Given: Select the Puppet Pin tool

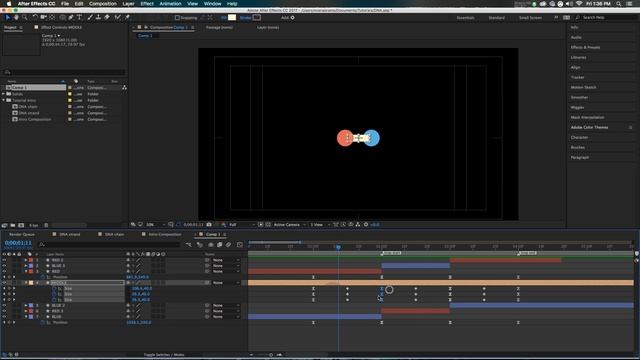Looking at the screenshot, I should [127, 18].
